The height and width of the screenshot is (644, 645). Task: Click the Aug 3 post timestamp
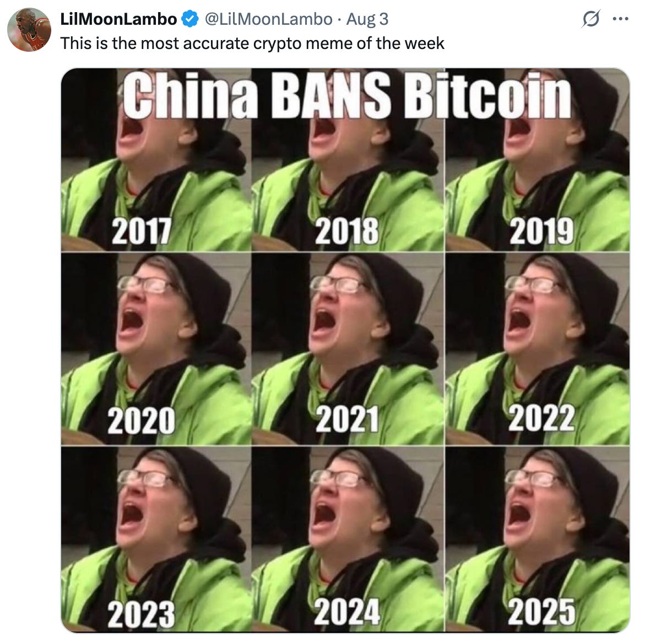pyautogui.click(x=367, y=19)
